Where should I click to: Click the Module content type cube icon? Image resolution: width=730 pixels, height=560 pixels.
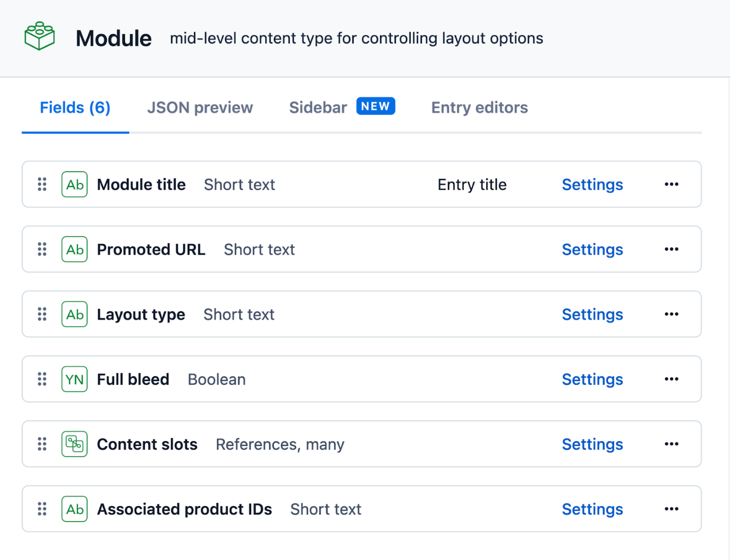tap(39, 36)
